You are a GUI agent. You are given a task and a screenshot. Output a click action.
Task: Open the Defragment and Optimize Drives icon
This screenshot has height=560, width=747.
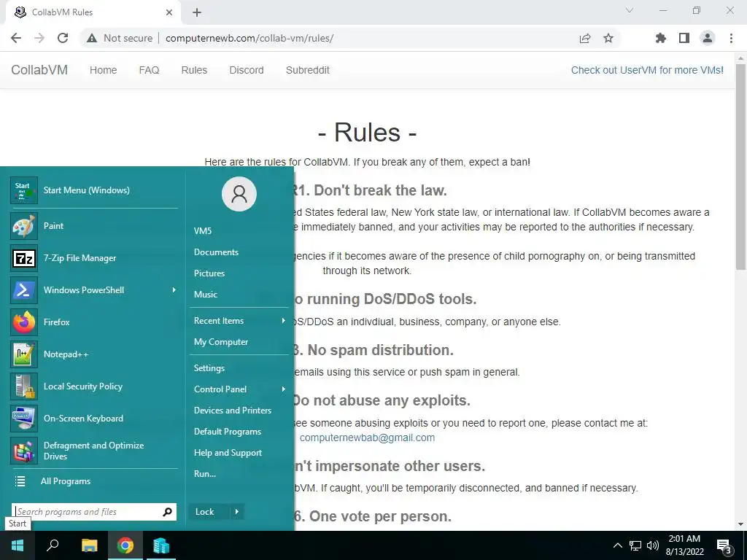[24, 451]
